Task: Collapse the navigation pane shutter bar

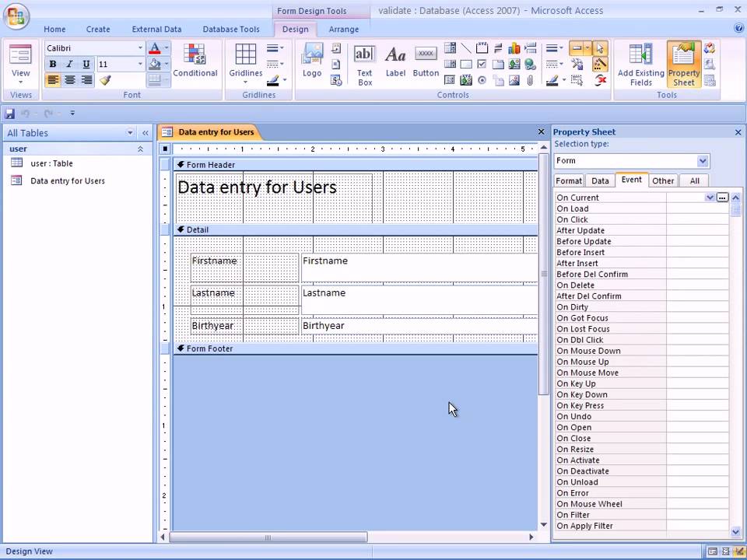Action: pos(146,133)
